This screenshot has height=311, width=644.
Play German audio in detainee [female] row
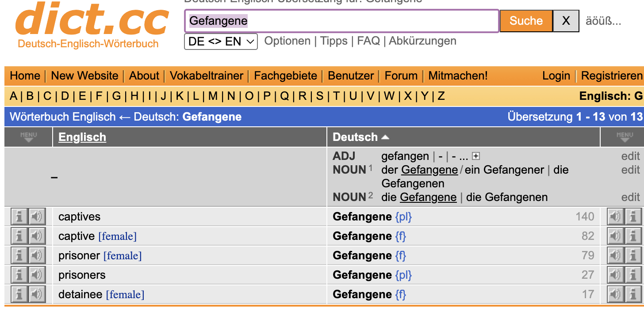615,294
